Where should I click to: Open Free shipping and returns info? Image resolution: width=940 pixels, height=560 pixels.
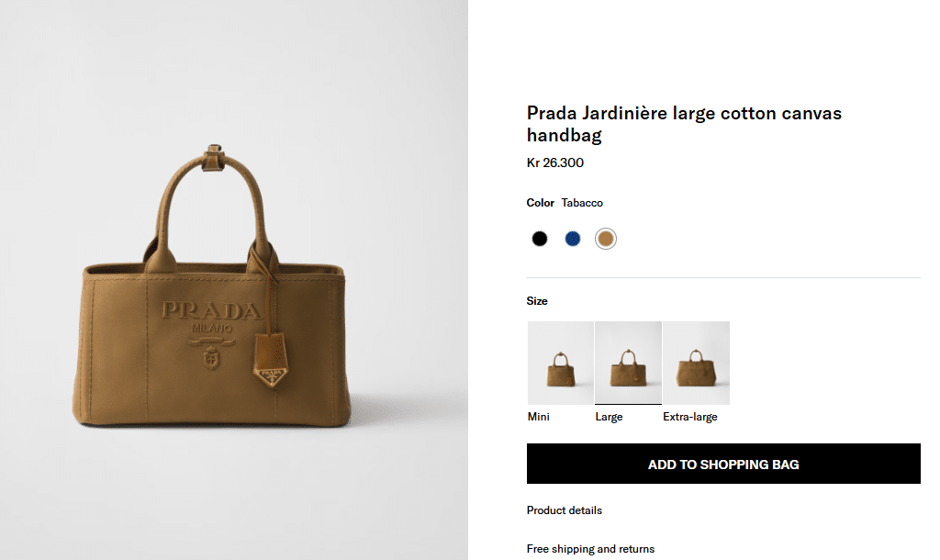(x=590, y=549)
